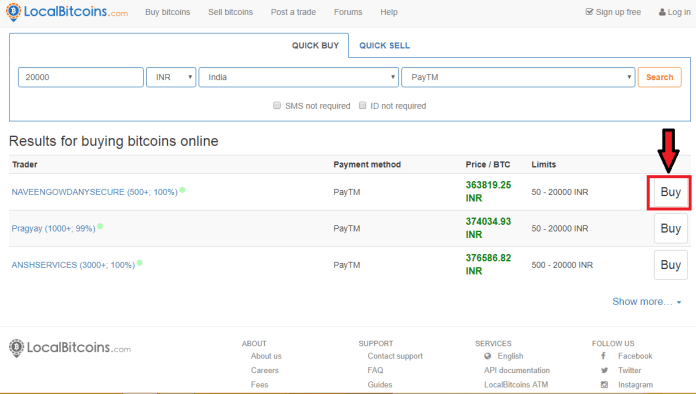Click the Log in user icon

662,12
